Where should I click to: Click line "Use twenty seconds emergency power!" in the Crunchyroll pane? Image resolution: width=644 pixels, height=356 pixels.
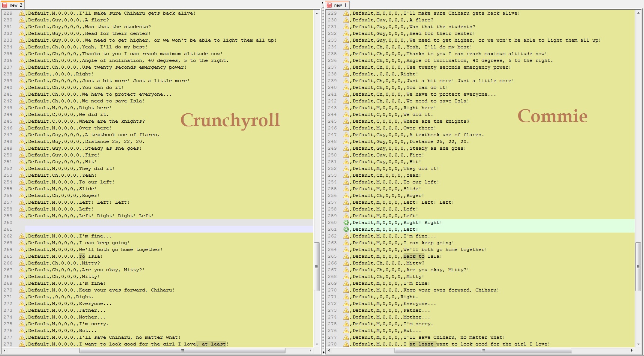pos(134,67)
